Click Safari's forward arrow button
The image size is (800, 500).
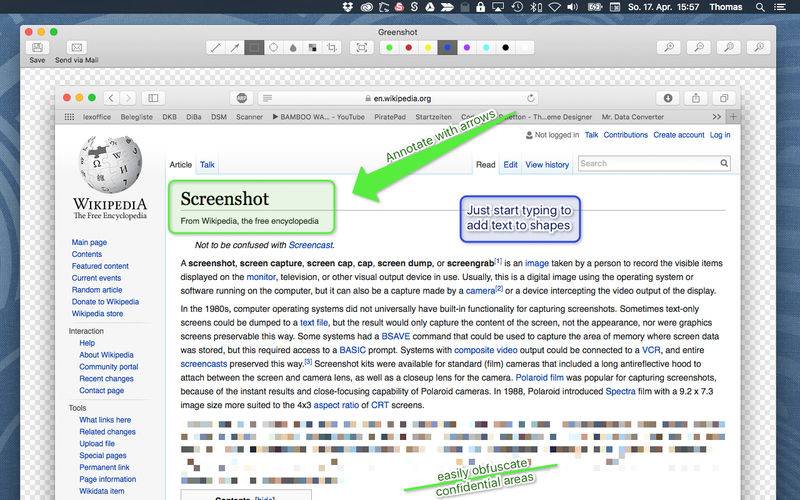coord(129,98)
